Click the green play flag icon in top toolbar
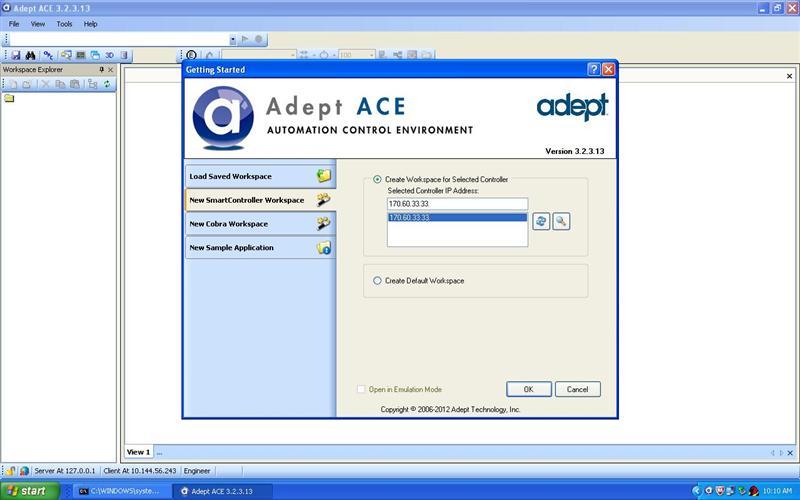 point(245,39)
